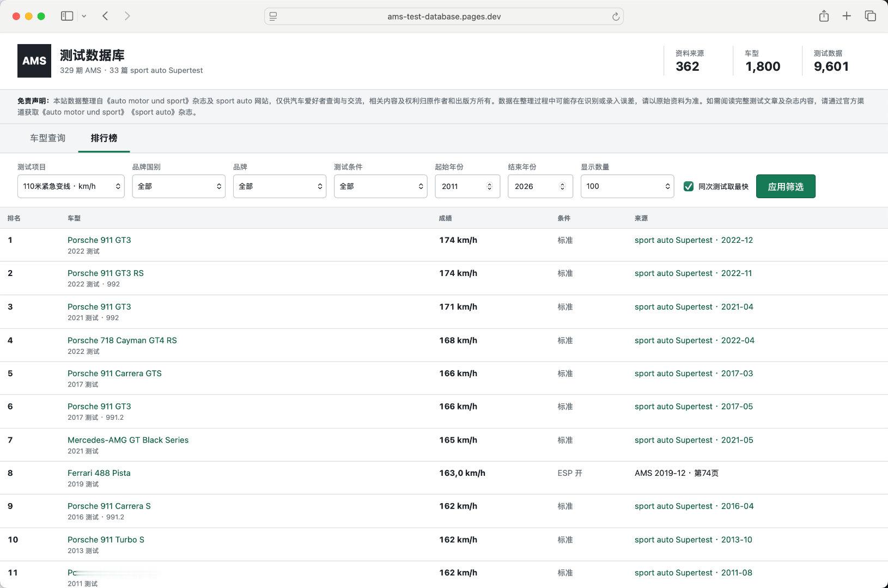Open source sport auto Supertest 2011-08
This screenshot has width=888, height=588.
(x=694, y=573)
